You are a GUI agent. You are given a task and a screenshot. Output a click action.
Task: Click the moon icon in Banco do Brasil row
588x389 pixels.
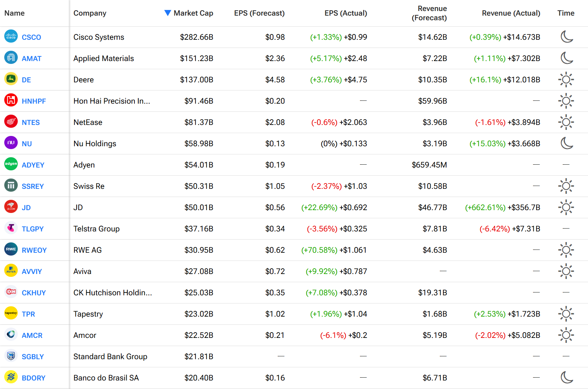[x=567, y=377]
